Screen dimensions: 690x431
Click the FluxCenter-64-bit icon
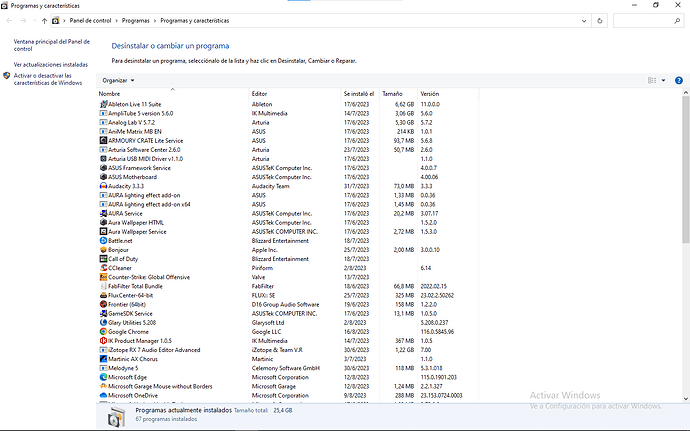(103, 295)
